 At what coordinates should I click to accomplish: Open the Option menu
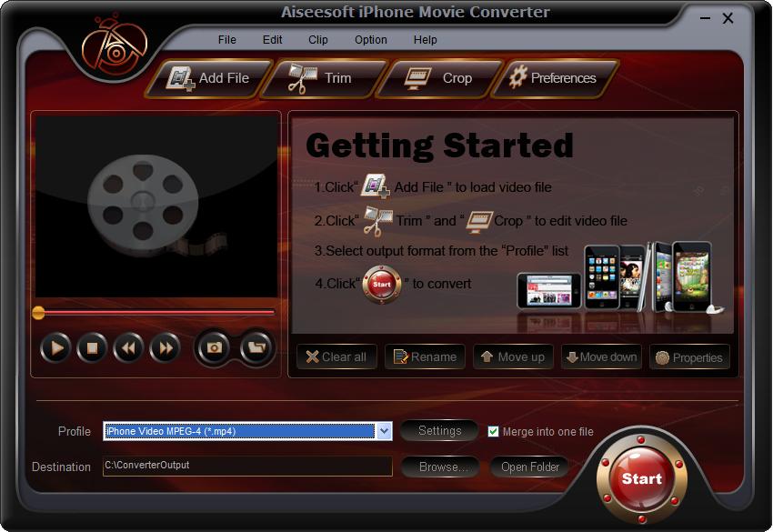coord(371,39)
